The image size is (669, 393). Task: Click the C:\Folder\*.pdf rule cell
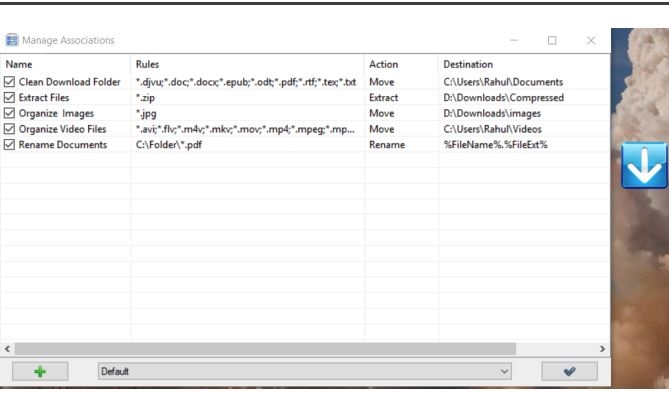click(169, 145)
